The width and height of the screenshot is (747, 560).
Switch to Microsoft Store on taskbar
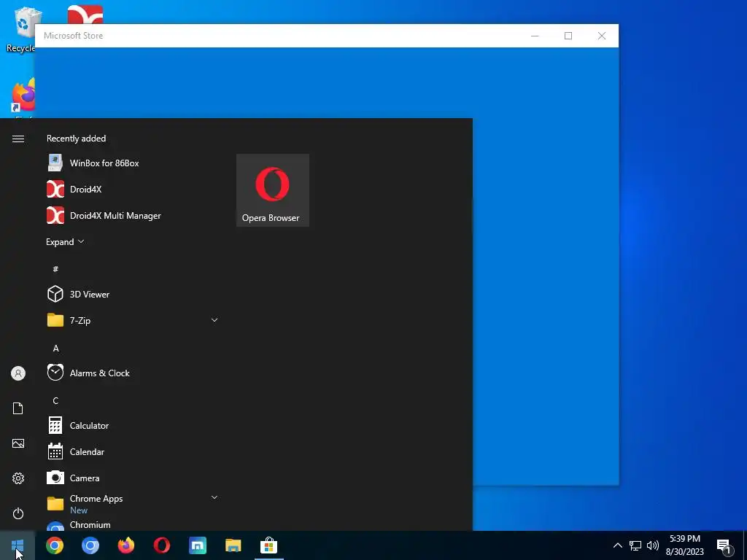point(269,545)
